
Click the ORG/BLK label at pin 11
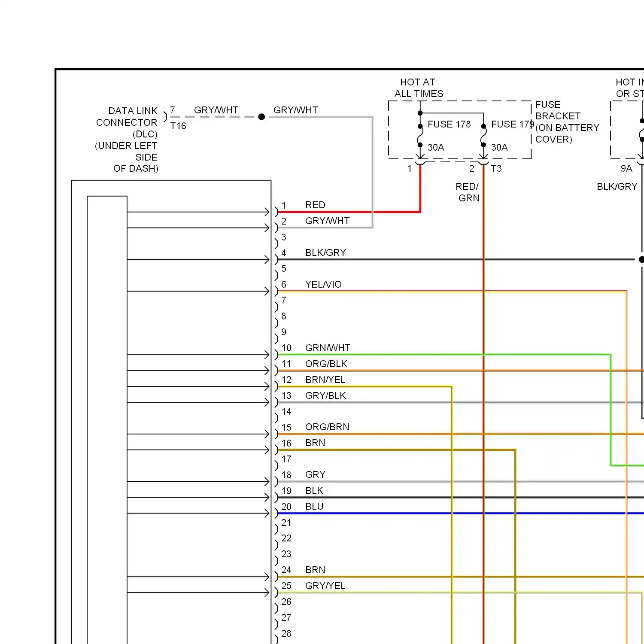click(326, 364)
